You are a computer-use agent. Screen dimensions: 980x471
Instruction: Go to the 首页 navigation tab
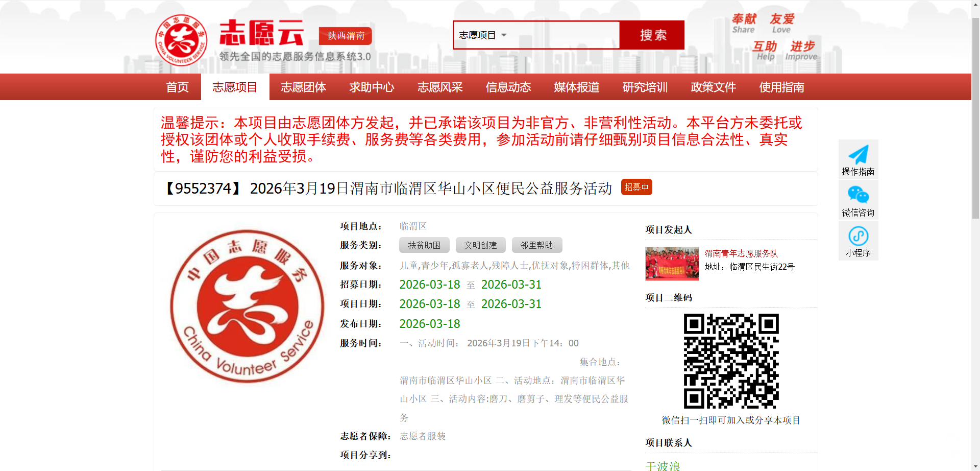[177, 87]
